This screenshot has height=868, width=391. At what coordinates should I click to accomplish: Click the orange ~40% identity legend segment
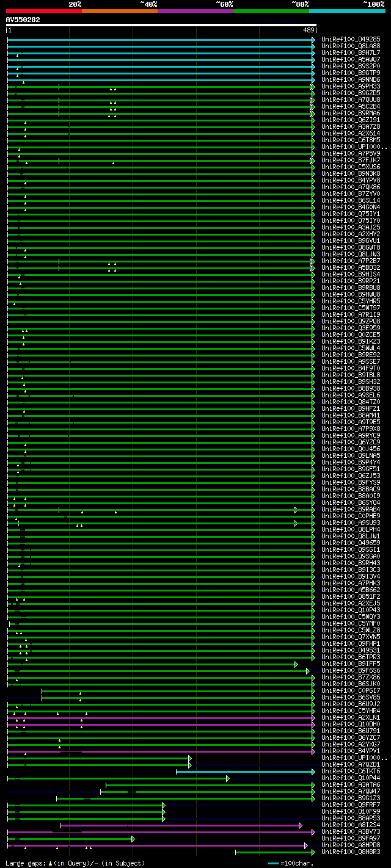[119, 10]
